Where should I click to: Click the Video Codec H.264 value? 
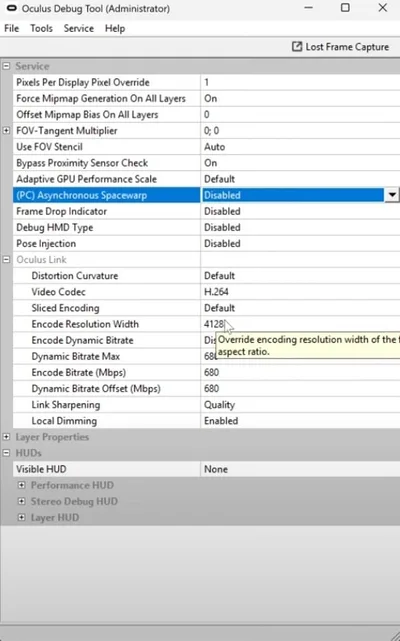coord(300,292)
